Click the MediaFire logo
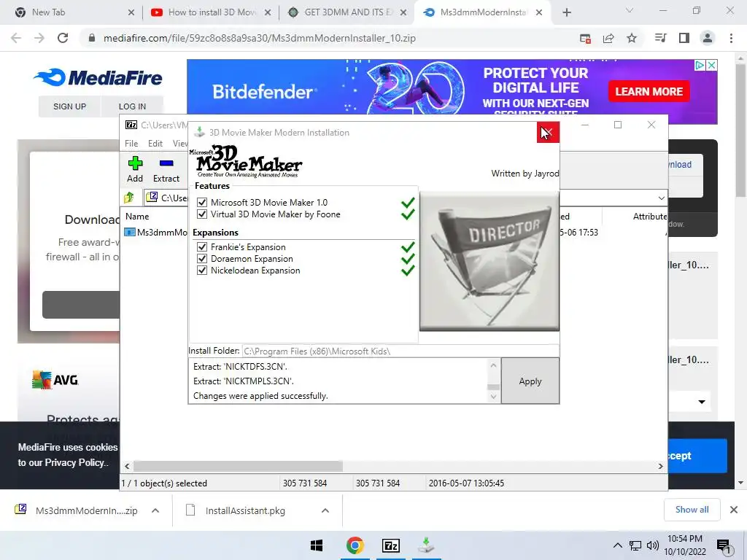The image size is (747, 560). (98, 77)
